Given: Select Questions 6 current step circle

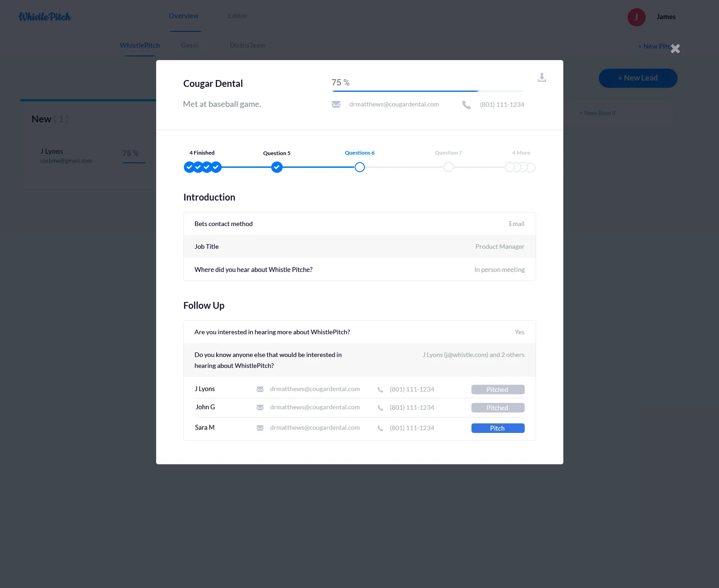Looking at the screenshot, I should (359, 167).
